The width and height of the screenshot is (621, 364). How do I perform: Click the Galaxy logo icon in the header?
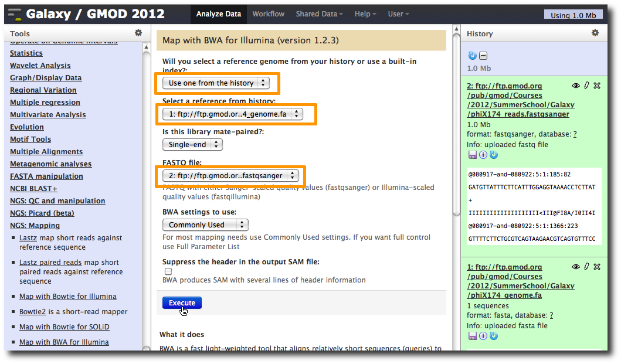(x=15, y=14)
